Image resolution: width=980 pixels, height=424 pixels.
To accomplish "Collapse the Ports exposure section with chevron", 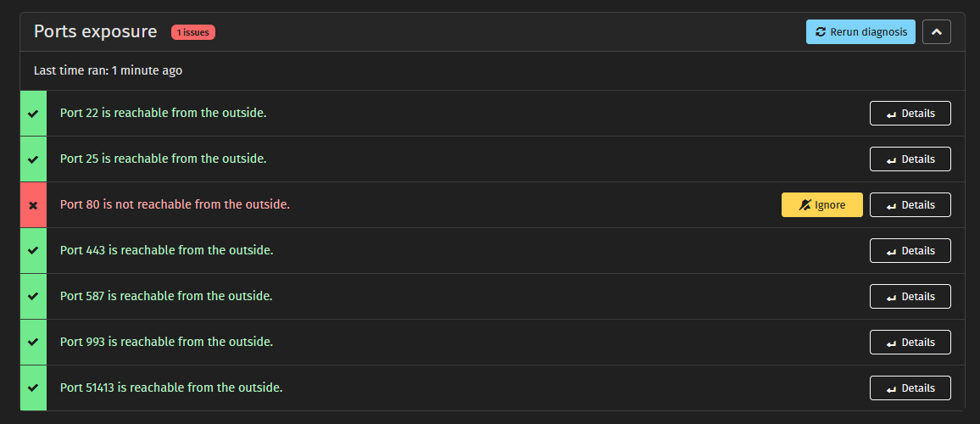I will coord(936,32).
